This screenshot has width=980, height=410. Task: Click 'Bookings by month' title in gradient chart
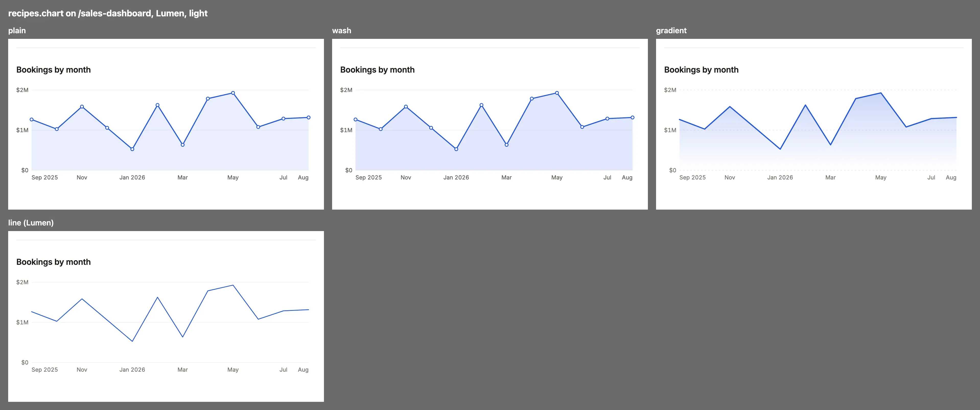pos(701,70)
